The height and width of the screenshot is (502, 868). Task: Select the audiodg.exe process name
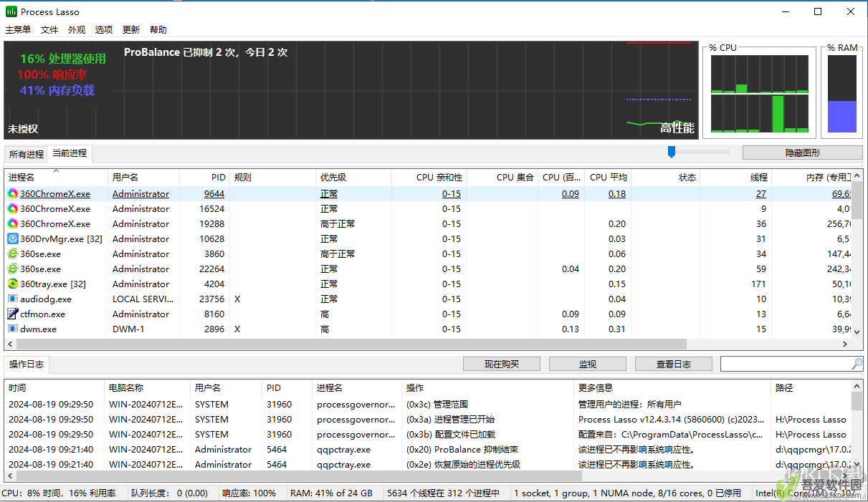coord(46,299)
